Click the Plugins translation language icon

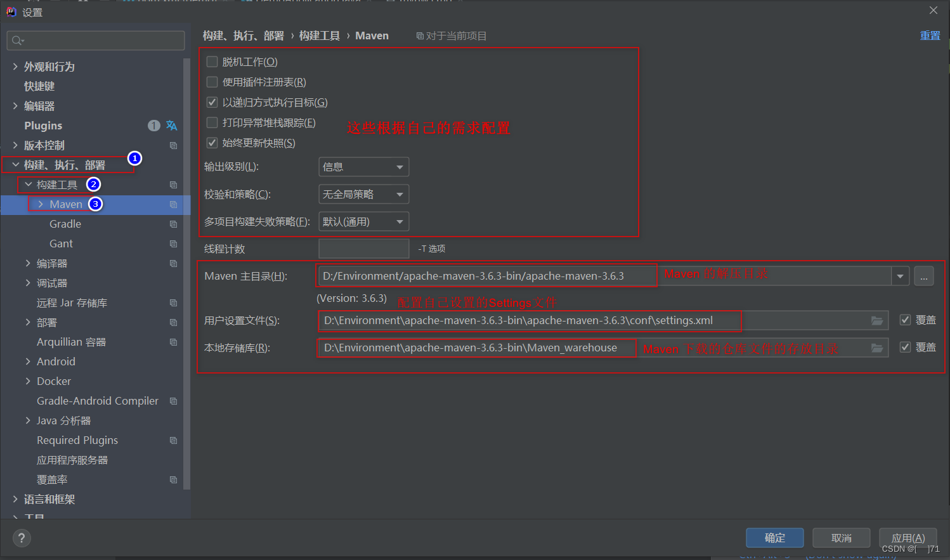pyautogui.click(x=171, y=126)
